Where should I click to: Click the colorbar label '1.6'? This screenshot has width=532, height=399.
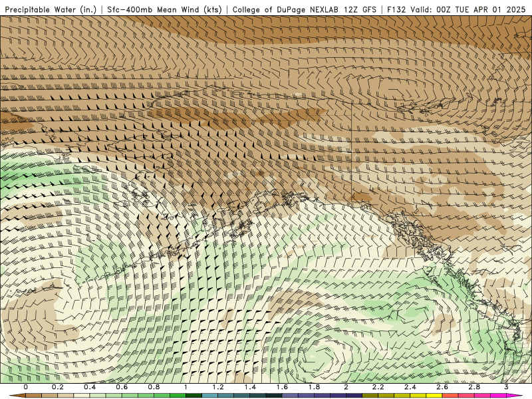[x=282, y=387]
